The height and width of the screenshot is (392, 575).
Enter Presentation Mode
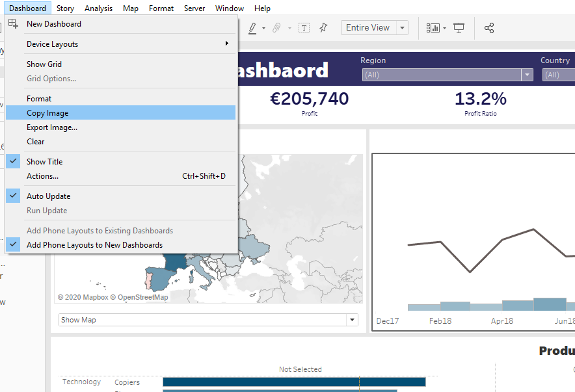[x=459, y=27]
